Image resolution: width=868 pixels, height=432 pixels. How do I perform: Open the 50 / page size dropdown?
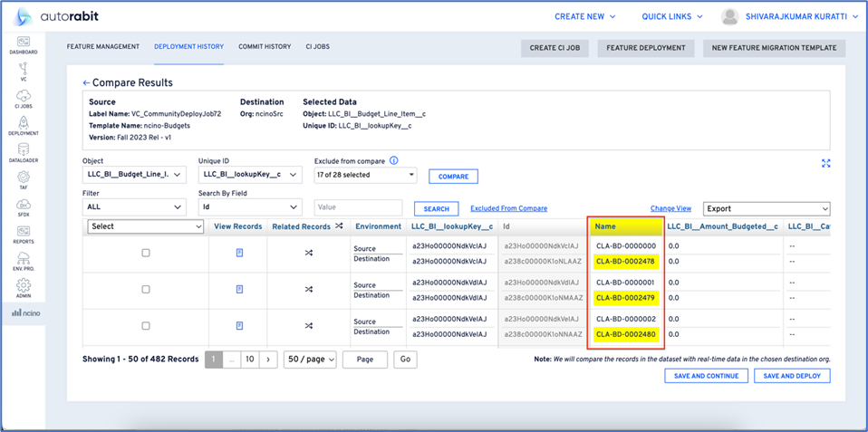coord(310,360)
